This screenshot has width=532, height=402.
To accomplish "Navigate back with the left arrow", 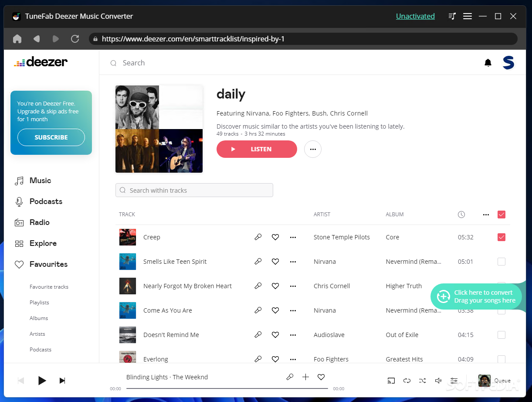I will [x=37, y=39].
